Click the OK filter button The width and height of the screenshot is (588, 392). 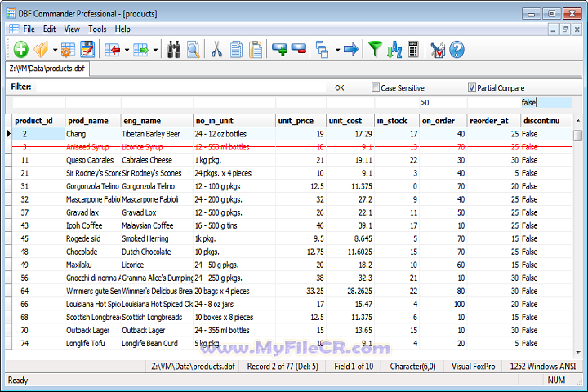[340, 87]
